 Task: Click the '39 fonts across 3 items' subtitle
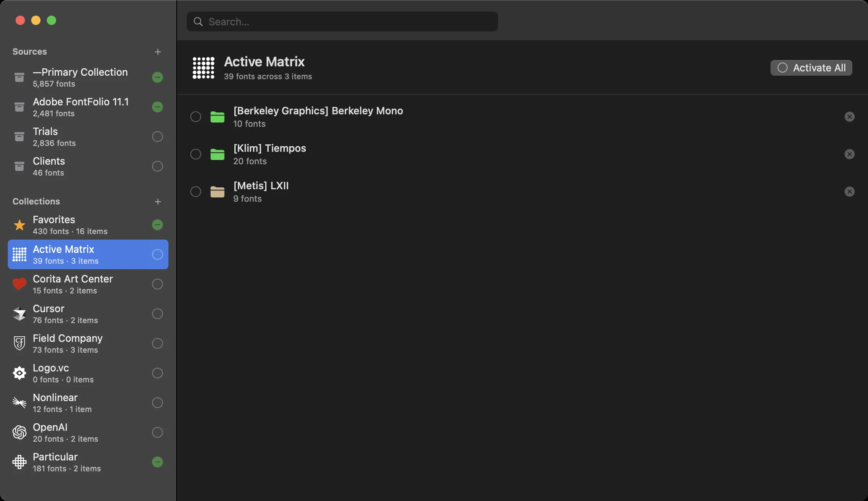(268, 76)
